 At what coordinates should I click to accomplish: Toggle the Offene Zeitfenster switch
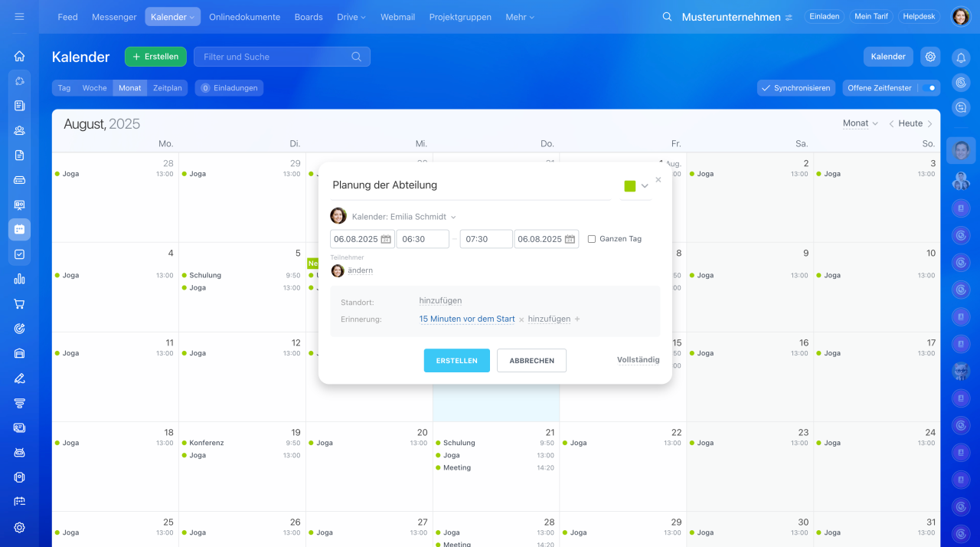(928, 88)
